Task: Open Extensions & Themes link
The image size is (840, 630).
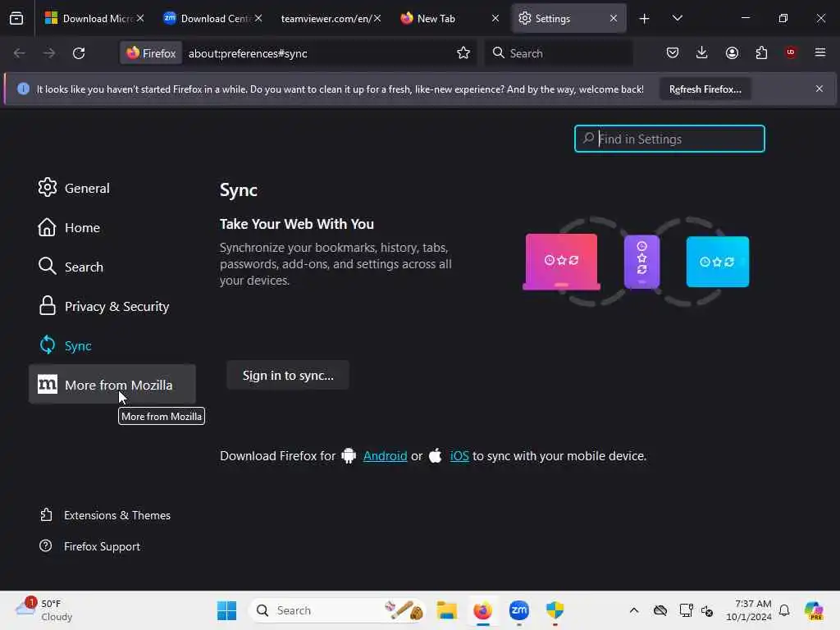Action: tap(105, 515)
